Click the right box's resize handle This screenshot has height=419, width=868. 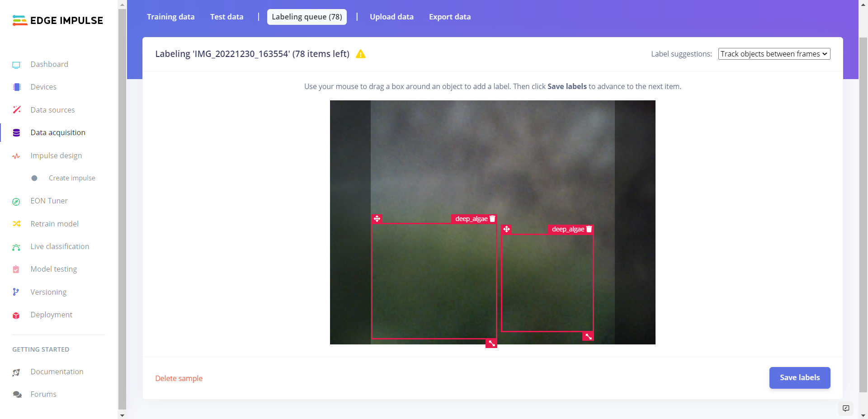[588, 336]
